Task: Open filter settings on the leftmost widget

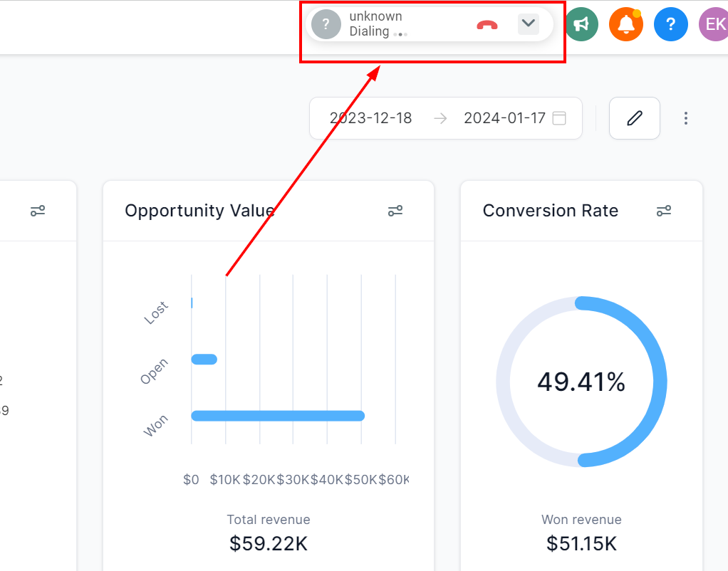Action: (x=38, y=211)
